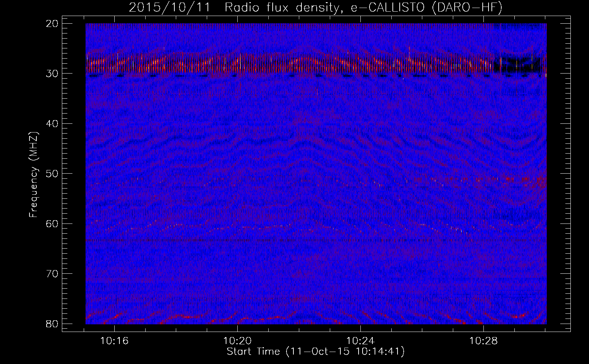This screenshot has width=589, height=364.
Task: Select the frequency axis value "60"
Action: [x=52, y=224]
